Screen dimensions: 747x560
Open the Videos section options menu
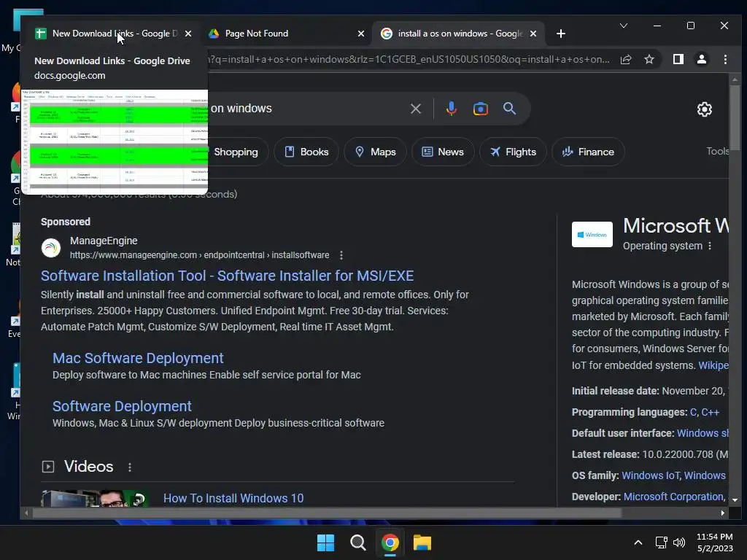tap(130, 467)
